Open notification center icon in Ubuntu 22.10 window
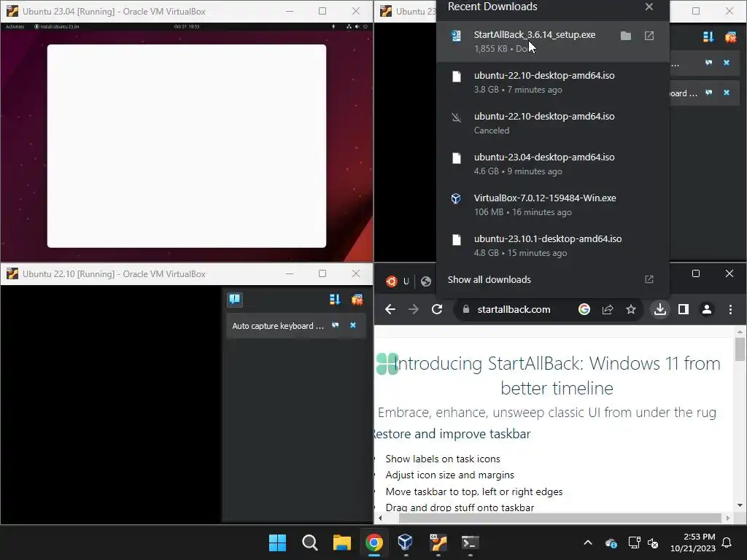Image resolution: width=747 pixels, height=560 pixels. point(235,299)
